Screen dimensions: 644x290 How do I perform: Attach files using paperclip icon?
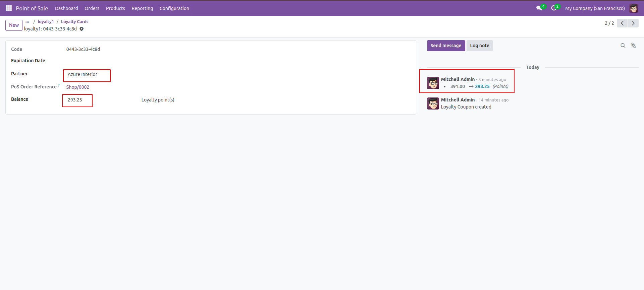click(633, 46)
